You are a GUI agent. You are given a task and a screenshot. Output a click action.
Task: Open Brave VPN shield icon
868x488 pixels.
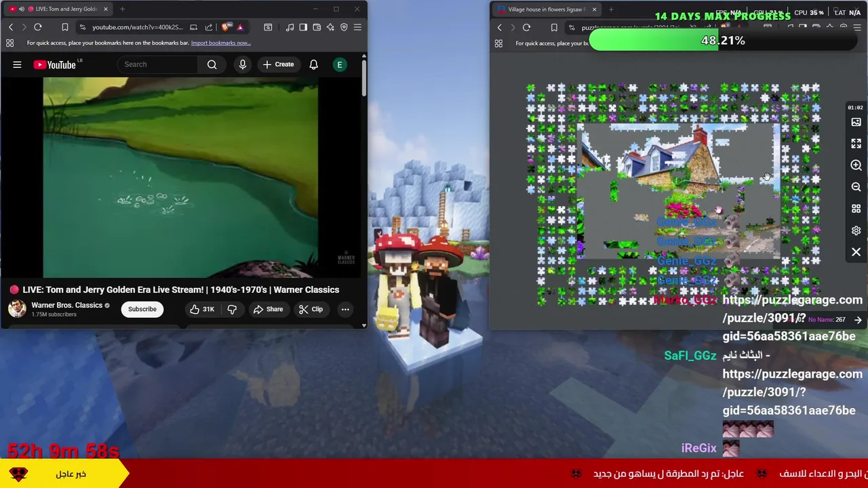pyautogui.click(x=344, y=27)
